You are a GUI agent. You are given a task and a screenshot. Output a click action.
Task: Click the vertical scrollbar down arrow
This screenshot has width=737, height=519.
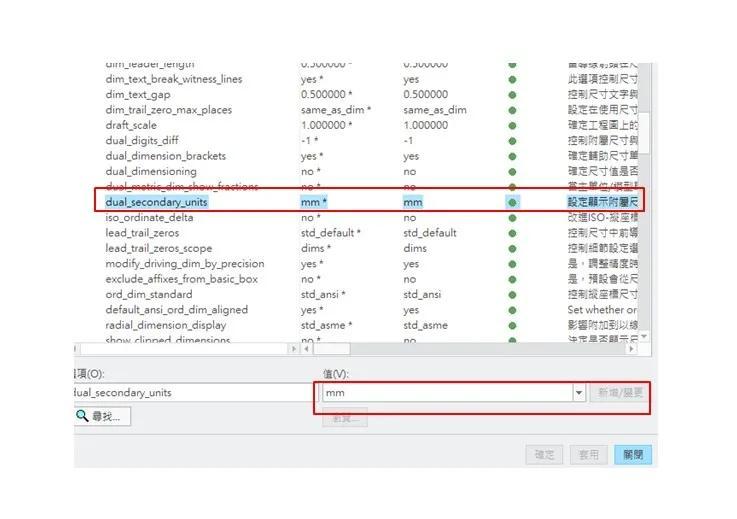point(644,337)
